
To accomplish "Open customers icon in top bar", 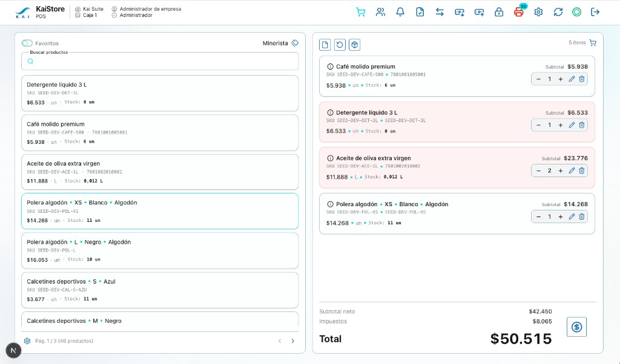I will [380, 12].
